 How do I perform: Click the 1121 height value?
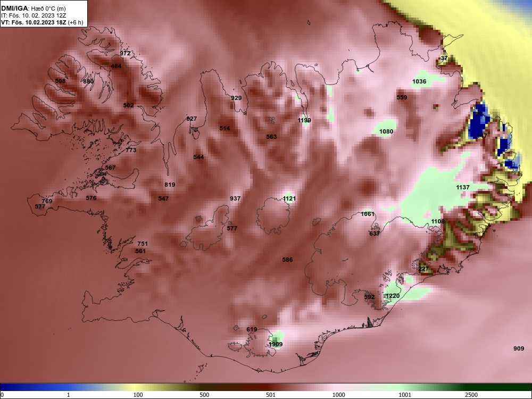289,199
